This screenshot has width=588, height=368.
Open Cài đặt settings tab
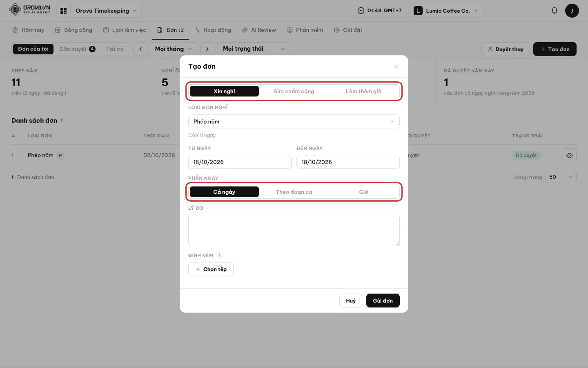click(348, 30)
